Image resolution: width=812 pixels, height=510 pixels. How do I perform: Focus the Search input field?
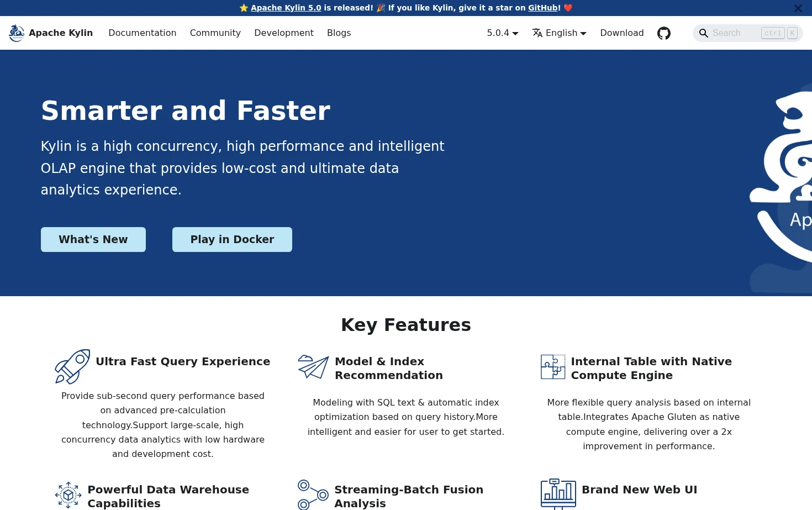click(x=748, y=33)
